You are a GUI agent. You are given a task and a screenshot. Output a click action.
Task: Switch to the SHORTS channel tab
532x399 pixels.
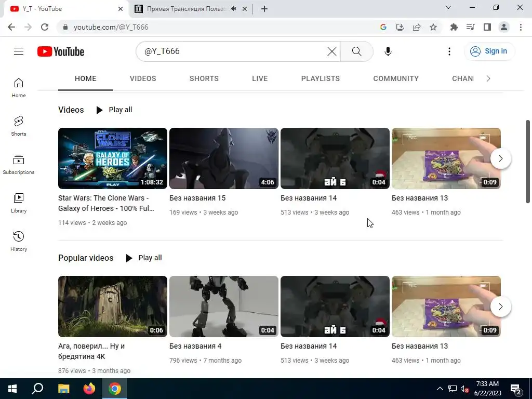tap(204, 79)
